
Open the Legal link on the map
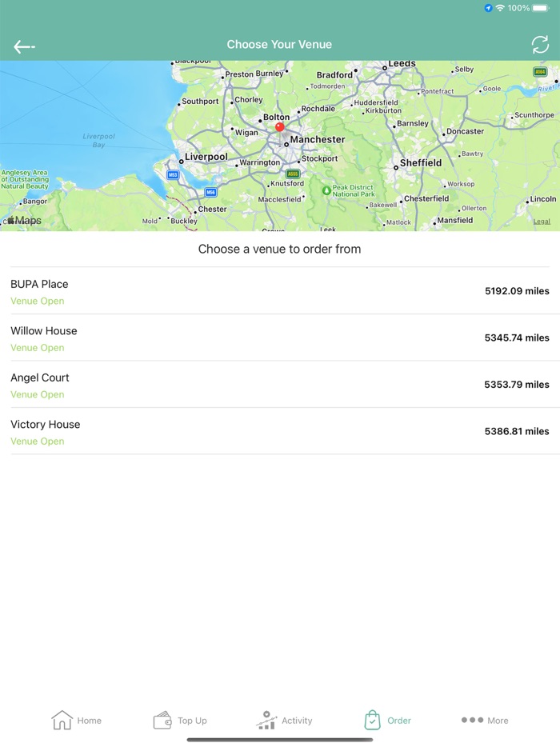[x=542, y=222]
